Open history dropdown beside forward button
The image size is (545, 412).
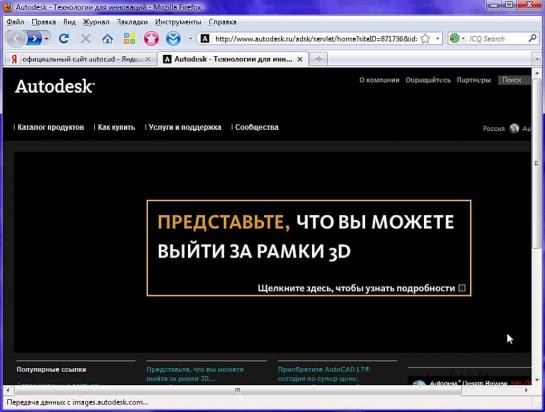[47, 39]
